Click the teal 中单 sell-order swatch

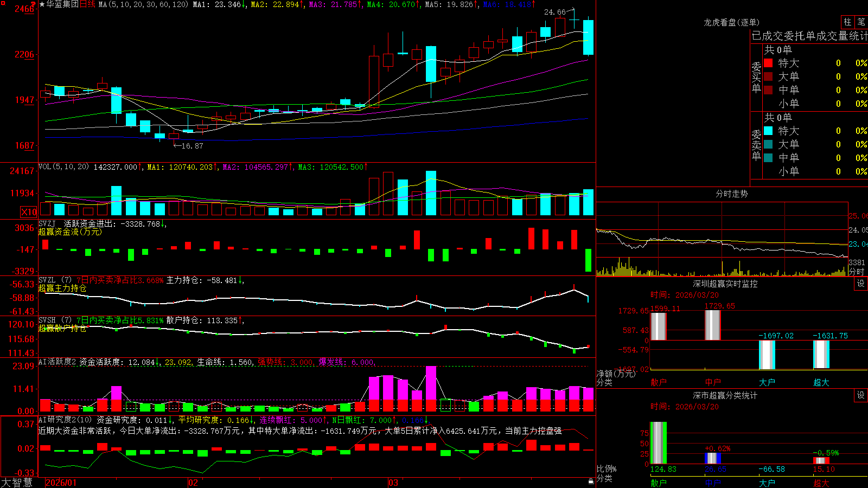pos(768,158)
